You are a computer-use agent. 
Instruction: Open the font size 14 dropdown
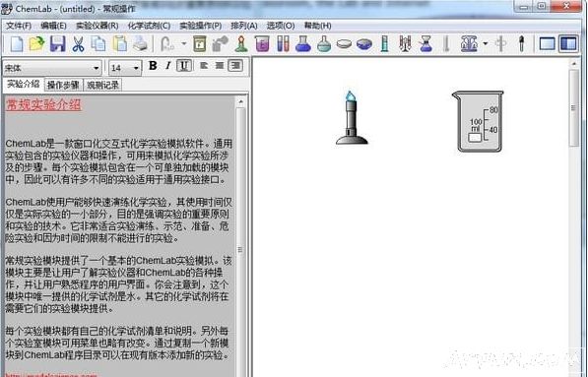(x=125, y=68)
